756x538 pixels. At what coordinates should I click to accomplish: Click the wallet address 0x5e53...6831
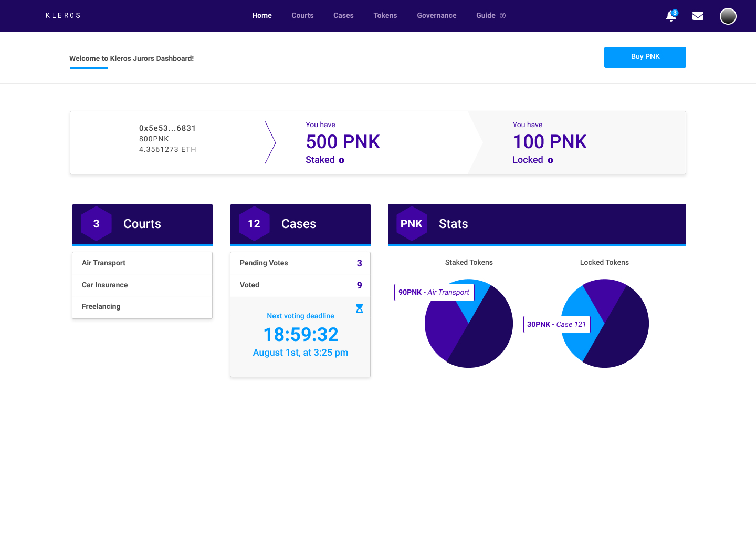coord(167,128)
